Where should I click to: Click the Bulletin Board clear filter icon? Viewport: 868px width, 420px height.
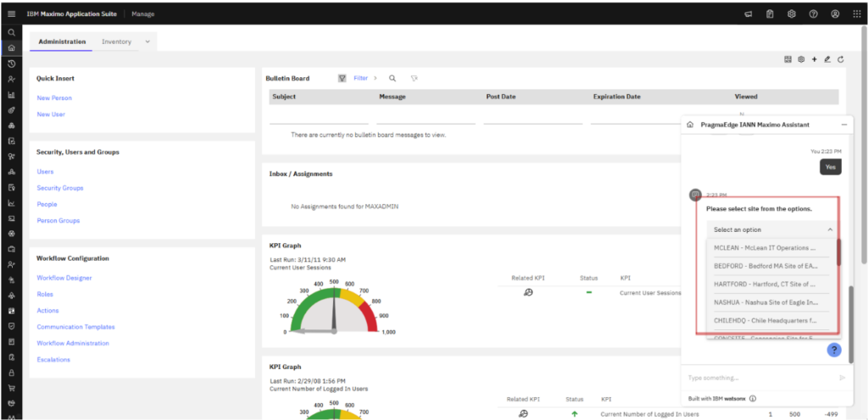tap(414, 79)
